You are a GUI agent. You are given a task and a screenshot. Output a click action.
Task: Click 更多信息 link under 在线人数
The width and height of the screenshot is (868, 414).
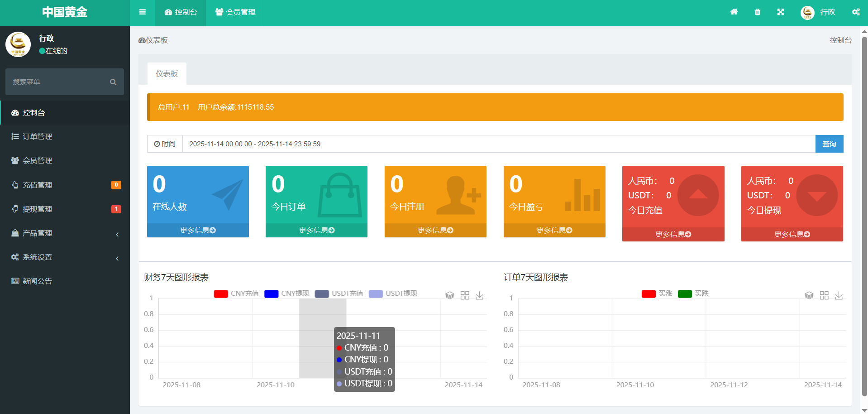point(198,230)
